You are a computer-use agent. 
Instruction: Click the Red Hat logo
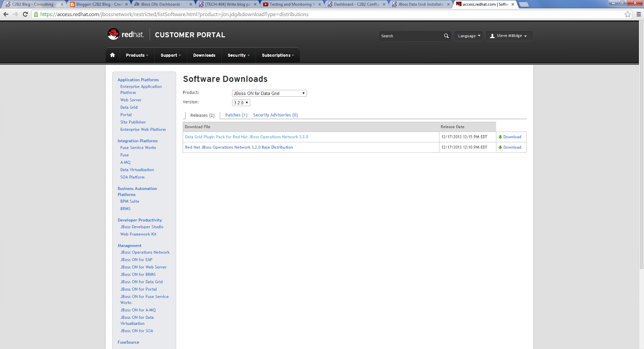pyautogui.click(x=126, y=34)
